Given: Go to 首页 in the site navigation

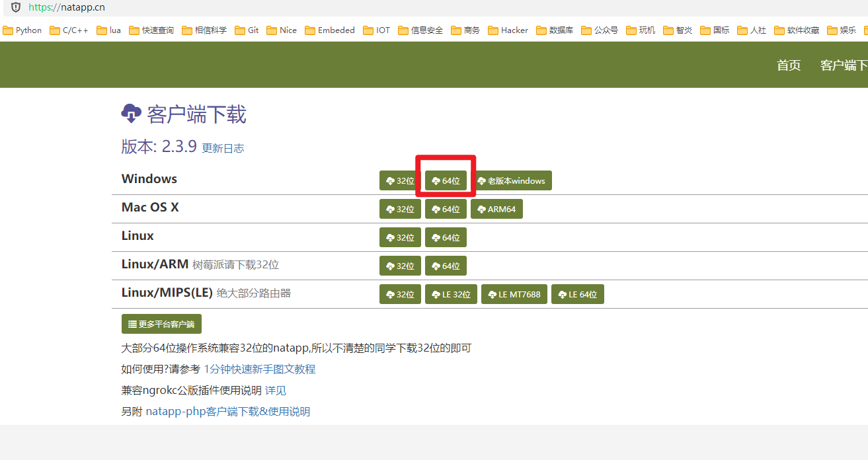Looking at the screenshot, I should [789, 65].
